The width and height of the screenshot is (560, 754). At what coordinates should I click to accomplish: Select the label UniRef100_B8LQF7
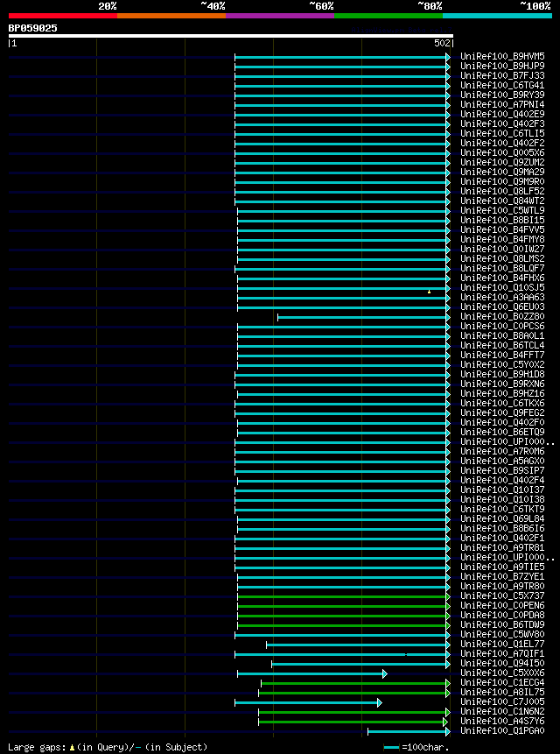point(502,268)
